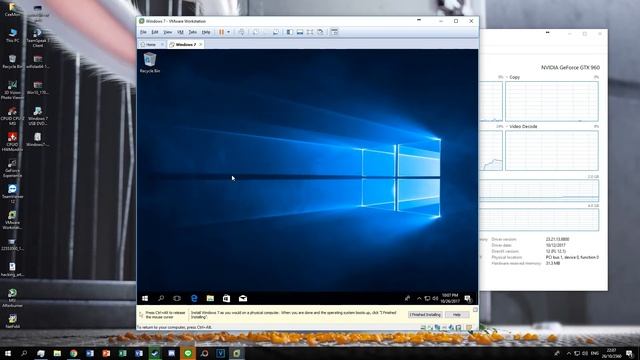The height and width of the screenshot is (360, 640).
Task: Open Task View in the guest taskbar
Action: (x=177, y=298)
